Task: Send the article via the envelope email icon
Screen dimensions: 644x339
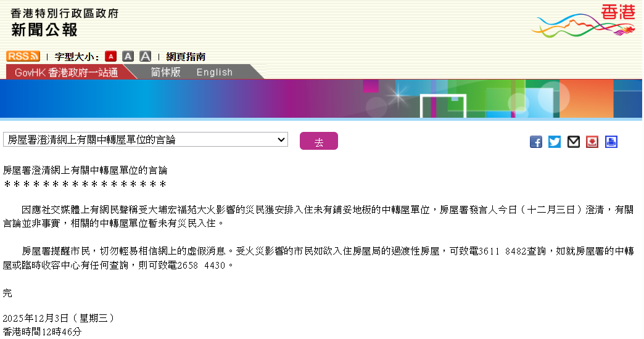Action: (x=574, y=142)
